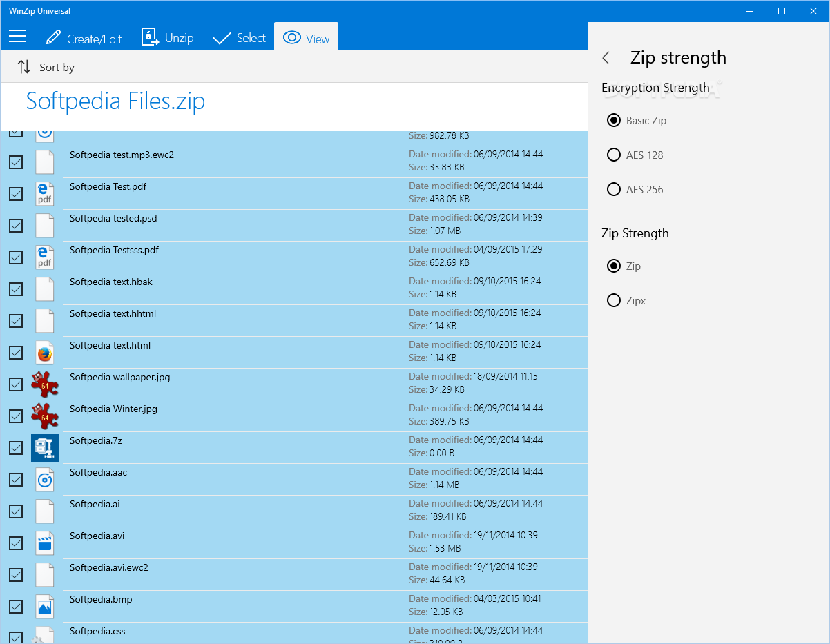Click the PDF icon for Softpedia Testsss.pdf
Viewport: 830px width, 644px height.
(45, 257)
